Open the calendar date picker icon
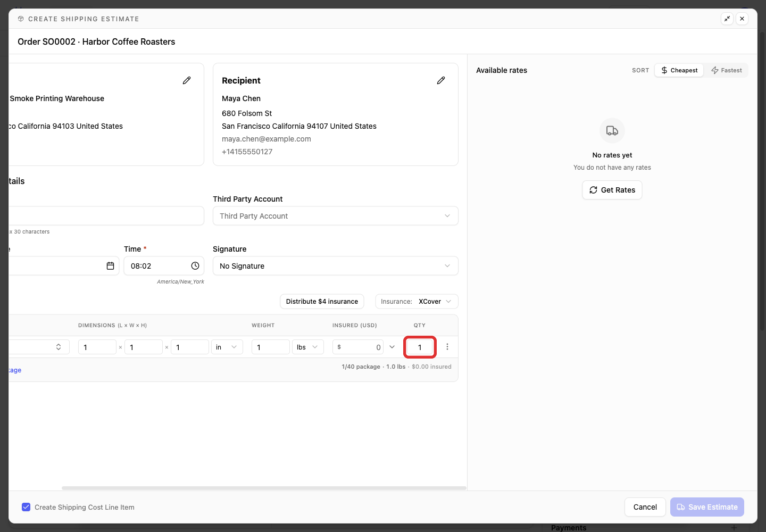The width and height of the screenshot is (766, 532). [110, 266]
